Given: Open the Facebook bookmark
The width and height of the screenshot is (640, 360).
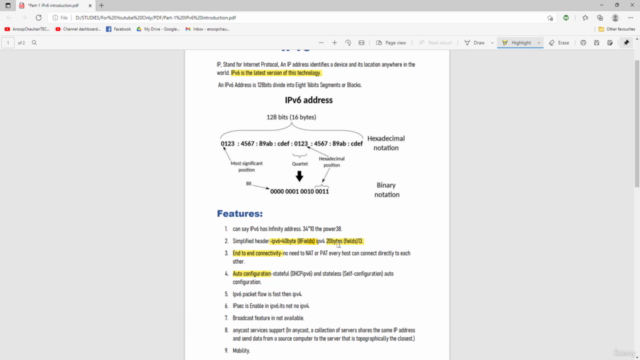Looking at the screenshot, I should coord(119,29).
